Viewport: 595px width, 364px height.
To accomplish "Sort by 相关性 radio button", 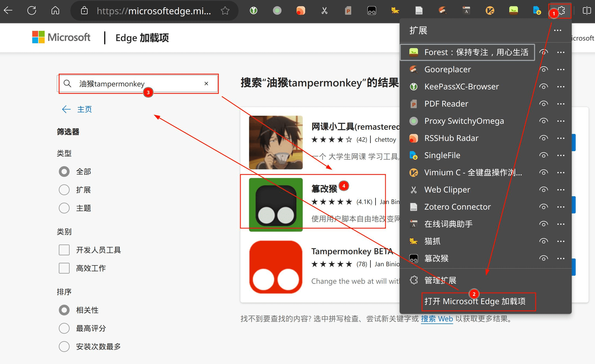I will pos(64,310).
